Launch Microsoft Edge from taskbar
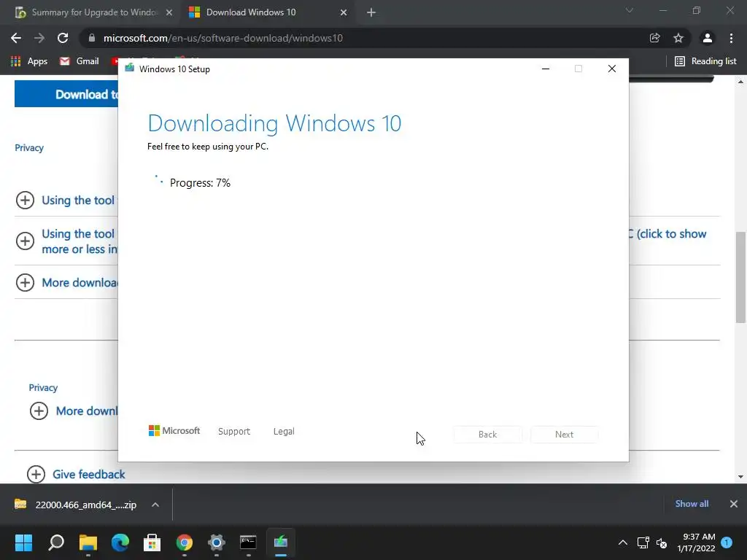Screen dimensions: 747x560 (120, 542)
